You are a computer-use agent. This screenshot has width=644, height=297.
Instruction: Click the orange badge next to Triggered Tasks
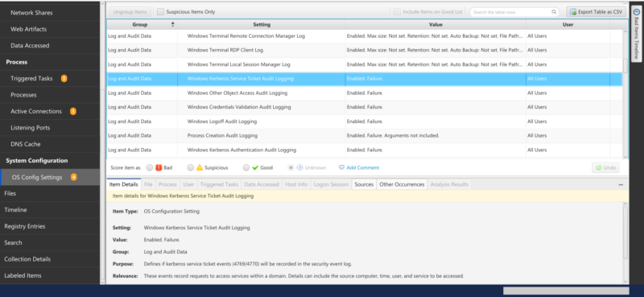pyautogui.click(x=64, y=78)
